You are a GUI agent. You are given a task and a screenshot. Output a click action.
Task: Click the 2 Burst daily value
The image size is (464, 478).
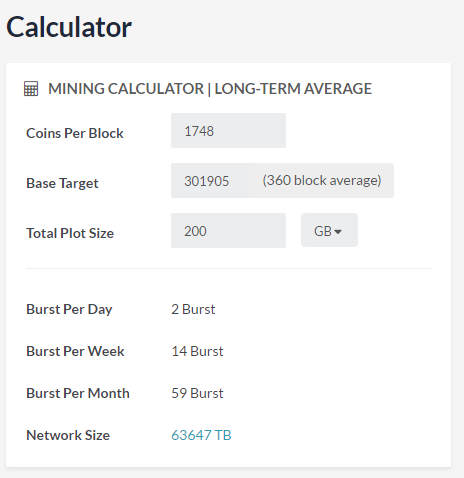click(193, 309)
